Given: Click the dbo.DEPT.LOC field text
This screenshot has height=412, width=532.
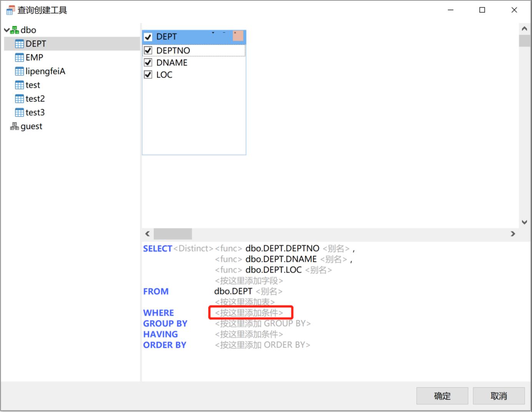Looking at the screenshot, I should click(273, 270).
